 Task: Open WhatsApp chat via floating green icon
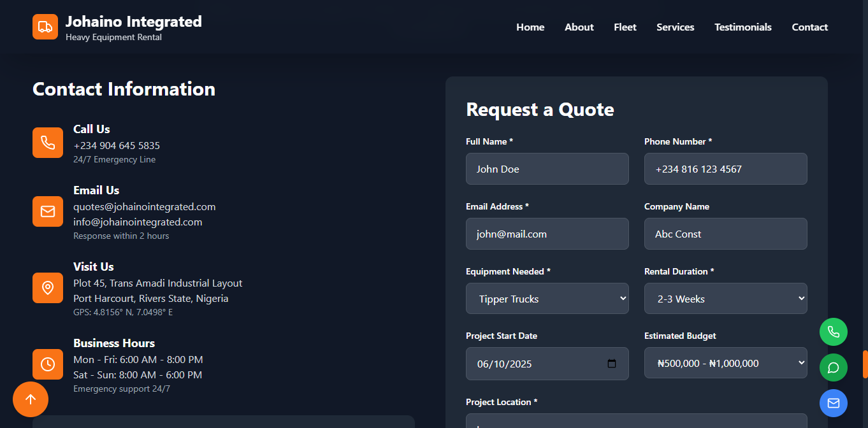(833, 367)
